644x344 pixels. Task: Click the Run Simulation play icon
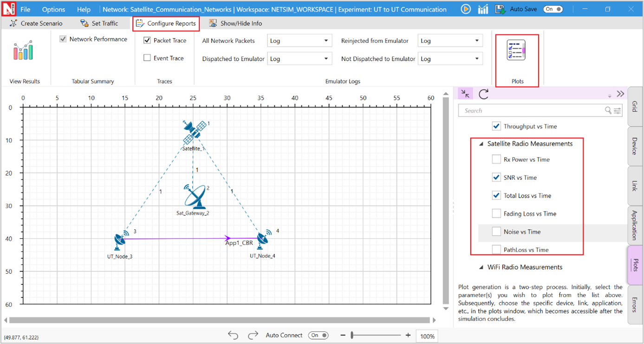(x=466, y=9)
